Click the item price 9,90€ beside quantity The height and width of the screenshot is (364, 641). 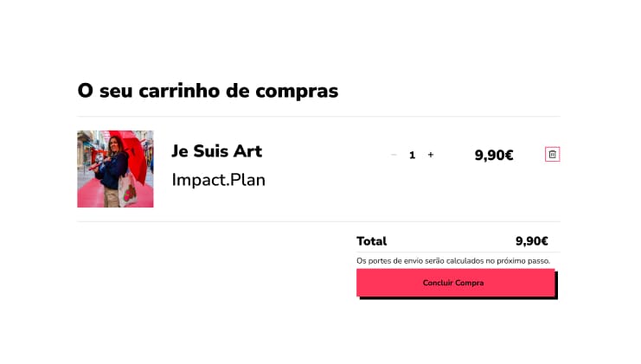[494, 156]
